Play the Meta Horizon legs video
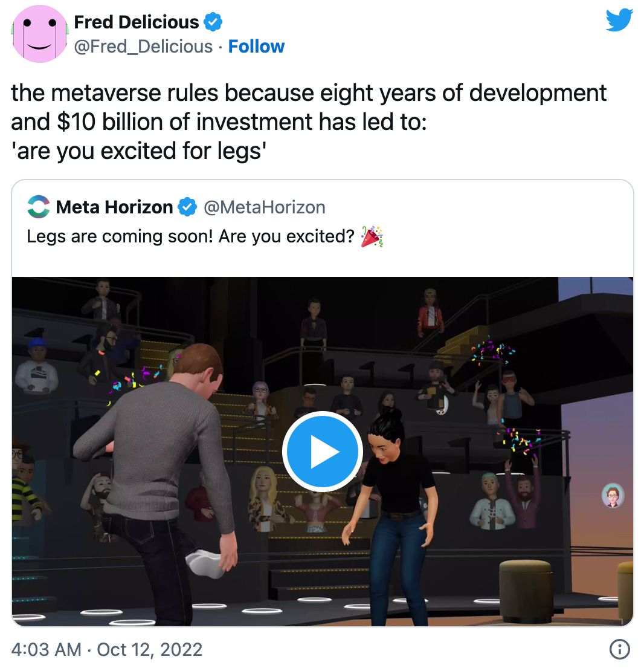This screenshot has height=671, width=644. click(x=322, y=452)
